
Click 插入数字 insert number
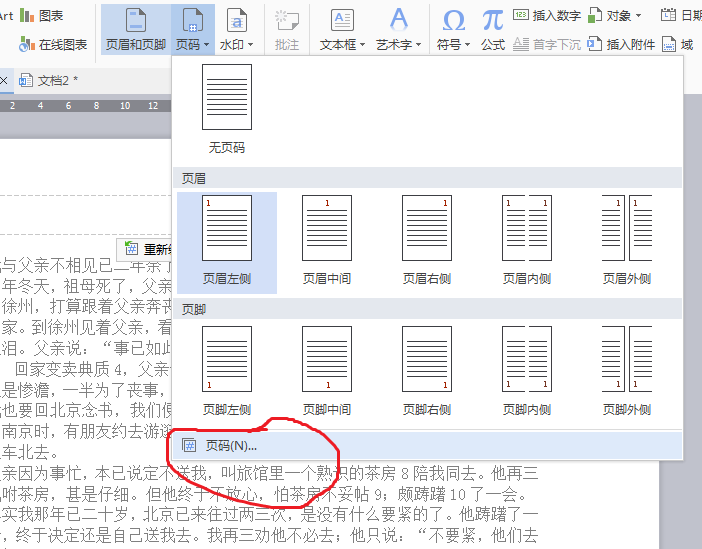547,16
